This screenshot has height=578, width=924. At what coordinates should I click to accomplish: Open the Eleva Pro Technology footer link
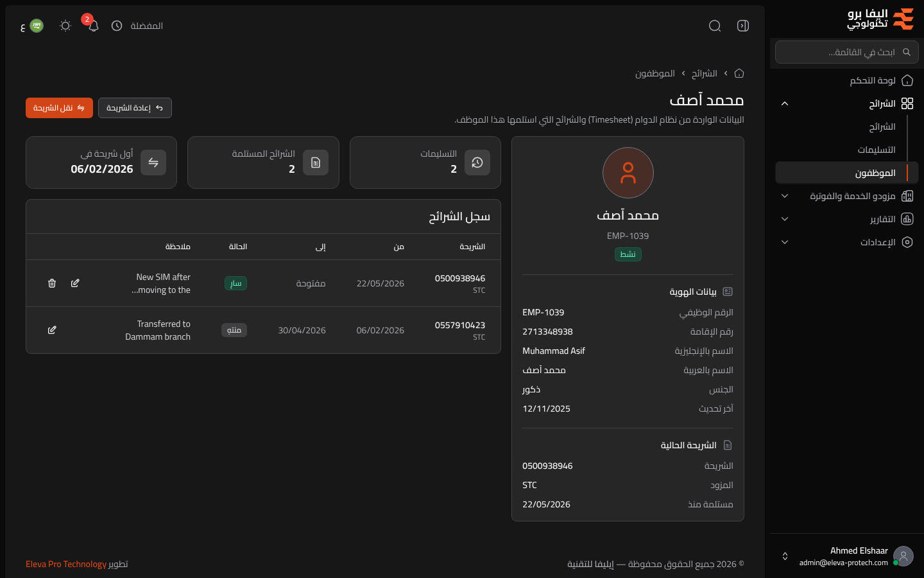(x=66, y=564)
